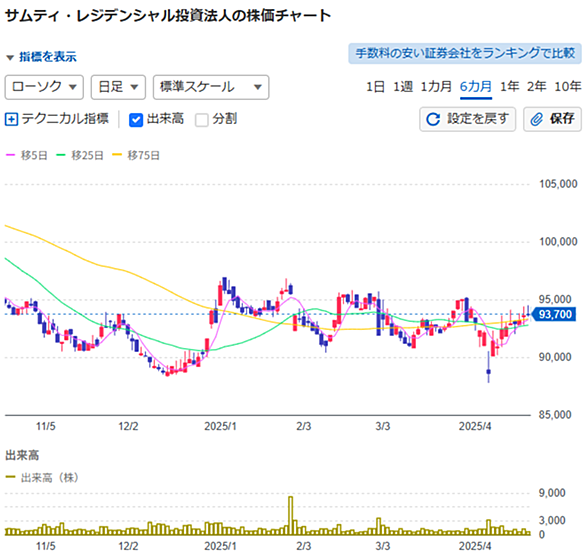Image resolution: width=586 pixels, height=557 pixels.
Task: Click the 100,000 price axis label
Action: tap(558, 242)
